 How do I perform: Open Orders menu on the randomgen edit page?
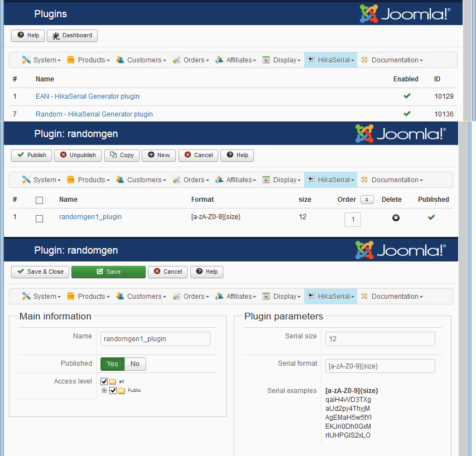(x=191, y=296)
